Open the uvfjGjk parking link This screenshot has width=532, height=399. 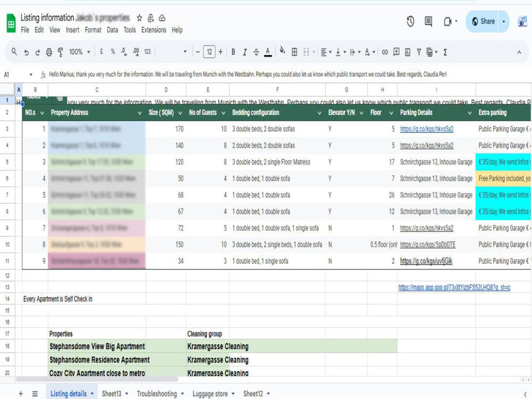pos(426,261)
